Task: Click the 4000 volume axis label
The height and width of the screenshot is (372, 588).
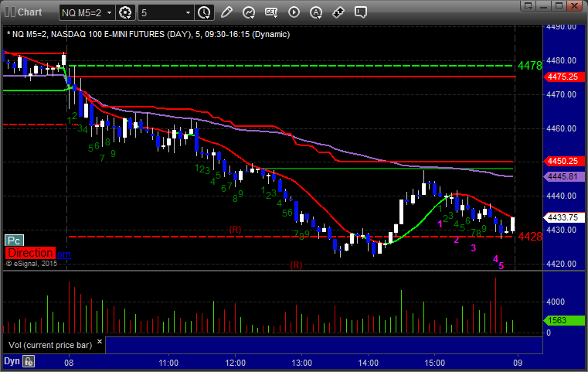Action: [x=556, y=302]
